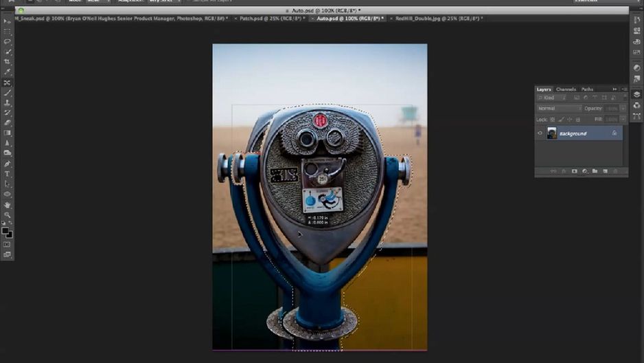
Task: Delete layer with the trash icon
Action: tap(615, 171)
